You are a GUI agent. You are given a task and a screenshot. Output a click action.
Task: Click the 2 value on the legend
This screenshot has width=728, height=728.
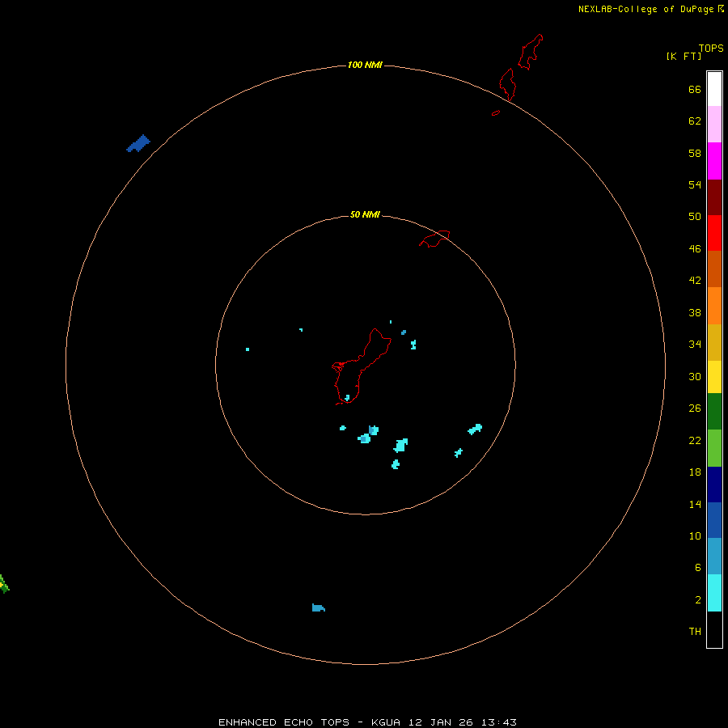697,600
